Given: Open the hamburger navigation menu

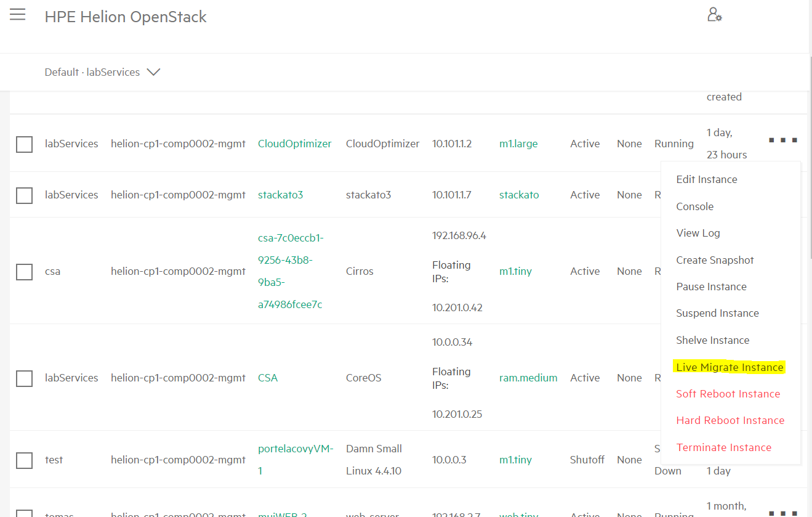Looking at the screenshot, I should click(18, 14).
